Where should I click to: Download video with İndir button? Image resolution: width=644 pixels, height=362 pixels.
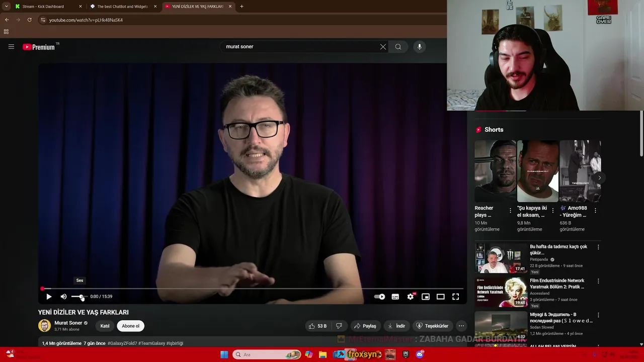click(396, 326)
